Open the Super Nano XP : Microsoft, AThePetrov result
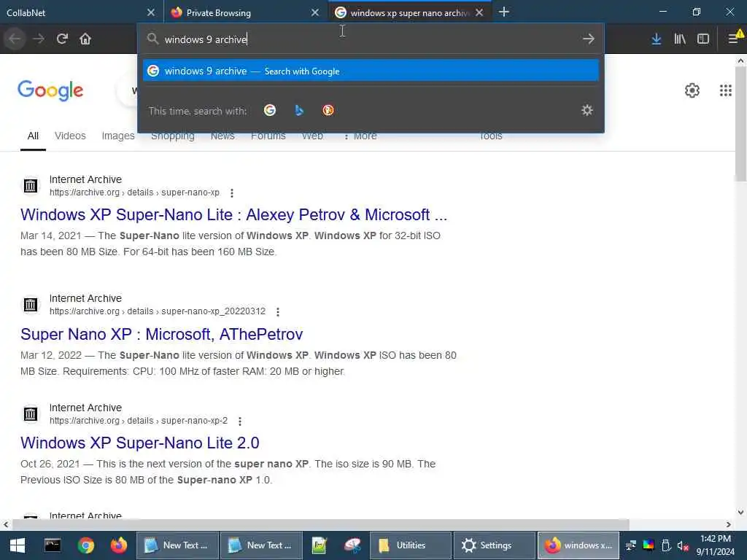The width and height of the screenshot is (747, 560). pos(161,334)
